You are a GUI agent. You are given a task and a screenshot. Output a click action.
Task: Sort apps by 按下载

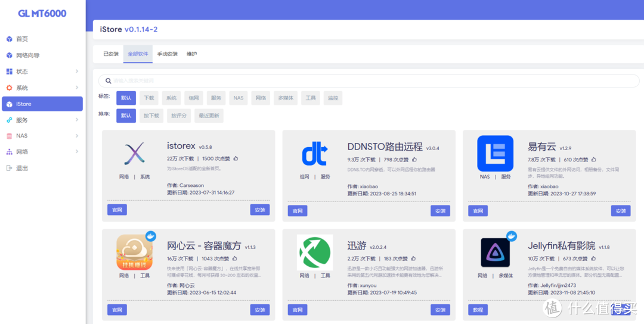[x=151, y=116]
